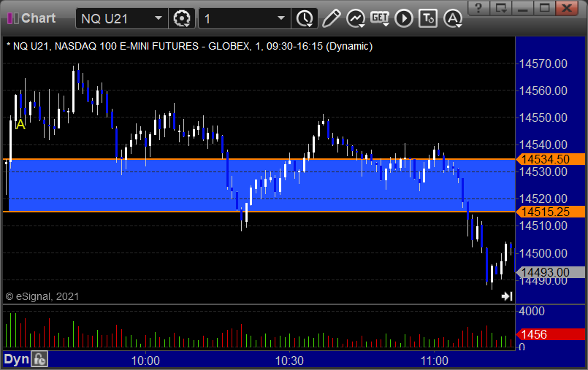Click the 14493.00 last price label

tap(550, 272)
